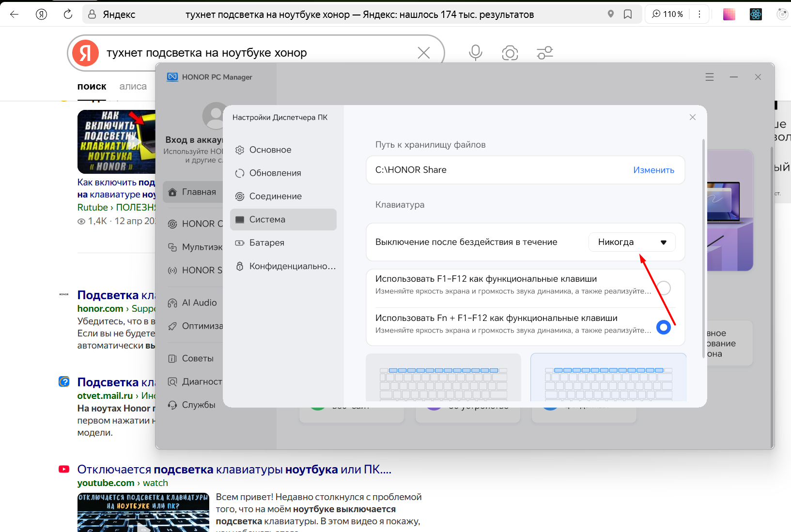Click 'Изменить' to change storage path

tap(653, 170)
